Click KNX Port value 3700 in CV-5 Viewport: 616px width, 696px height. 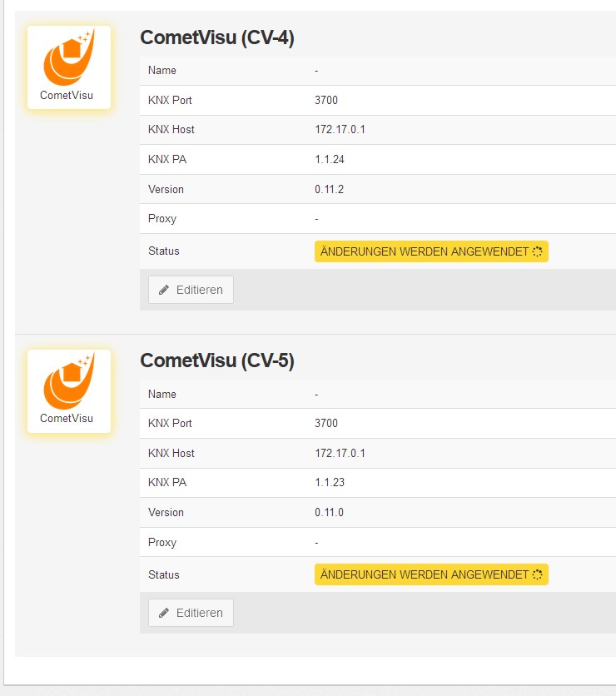326,424
